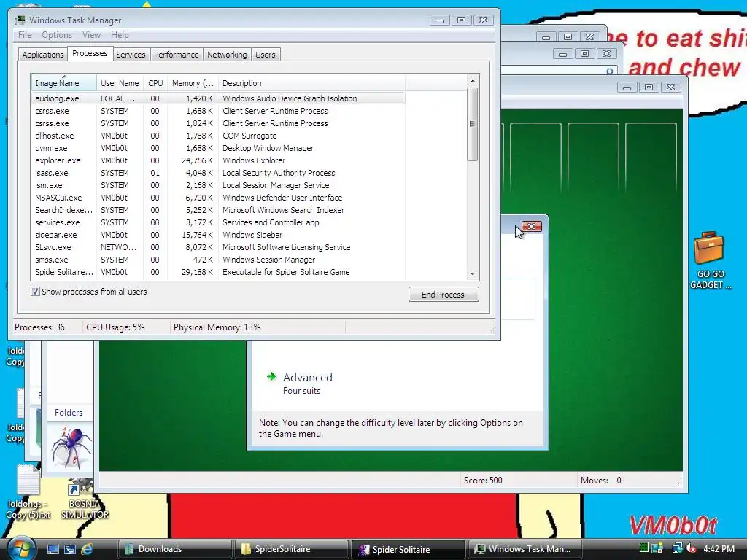Click the green tray icon

click(643, 548)
